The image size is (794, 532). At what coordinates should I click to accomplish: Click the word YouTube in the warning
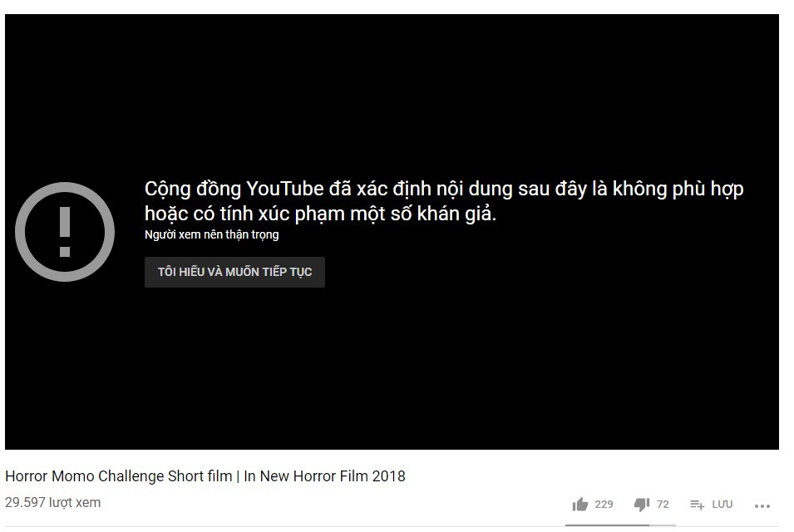(284, 189)
